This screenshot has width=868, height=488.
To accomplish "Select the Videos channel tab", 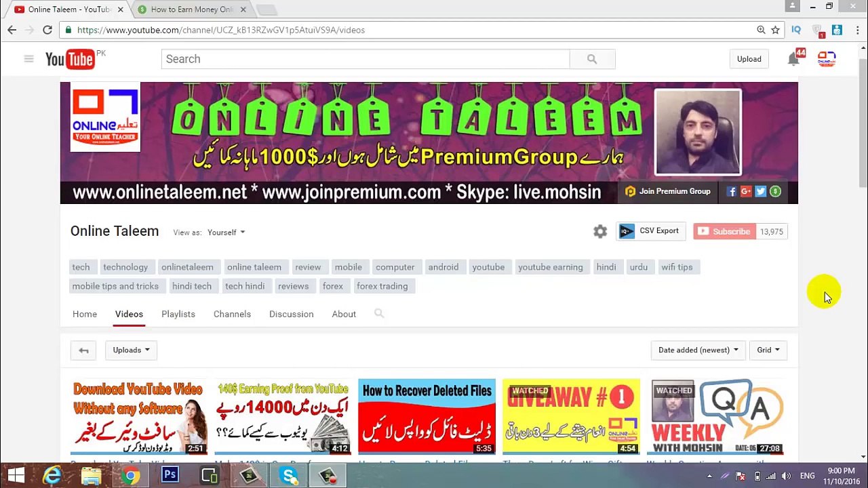I will [x=129, y=314].
